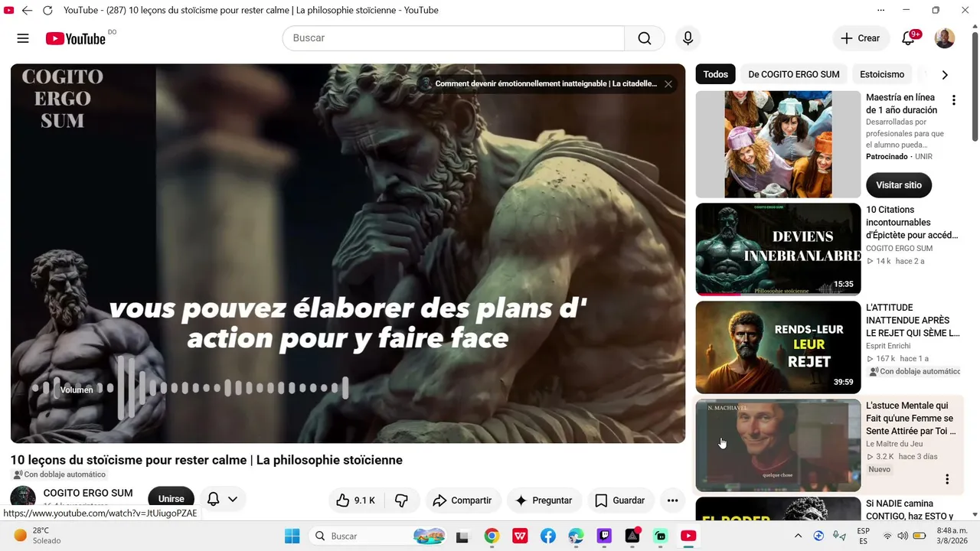
Task: Open the network, volume and battery quick settings
Action: [x=904, y=536]
